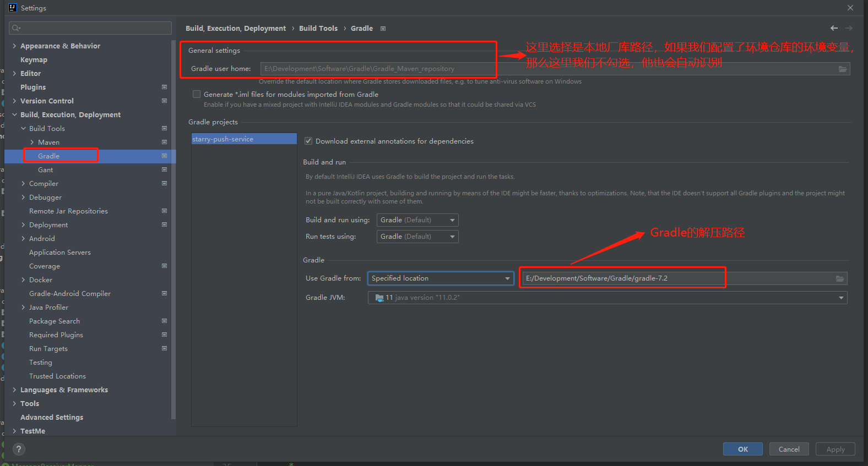
Task: Click OK button
Action: [743, 449]
